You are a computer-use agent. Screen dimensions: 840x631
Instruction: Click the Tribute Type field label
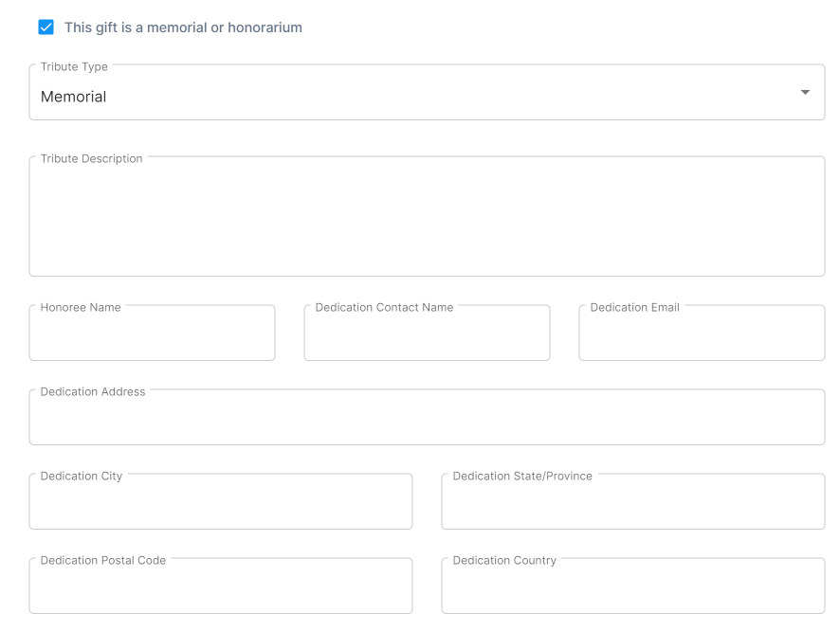(74, 67)
